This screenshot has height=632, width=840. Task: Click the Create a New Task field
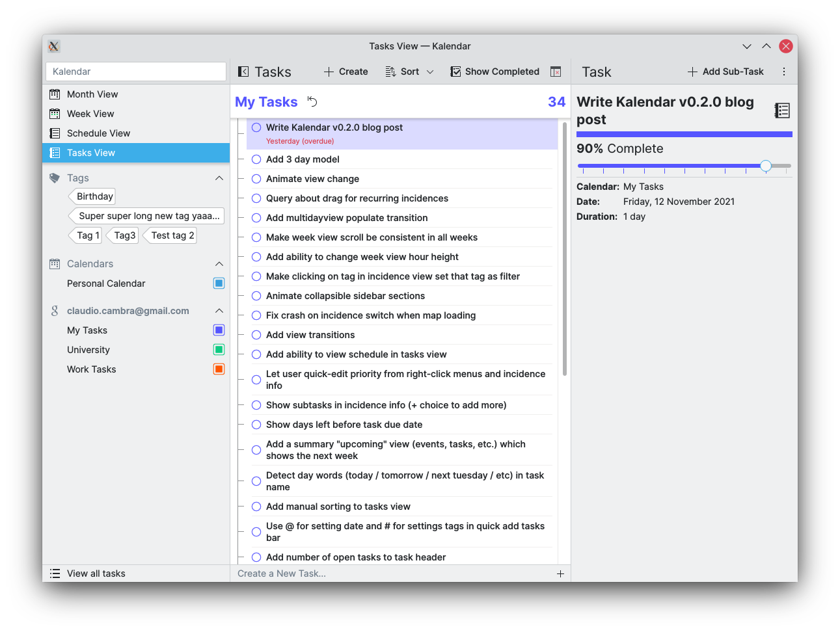(x=392, y=573)
